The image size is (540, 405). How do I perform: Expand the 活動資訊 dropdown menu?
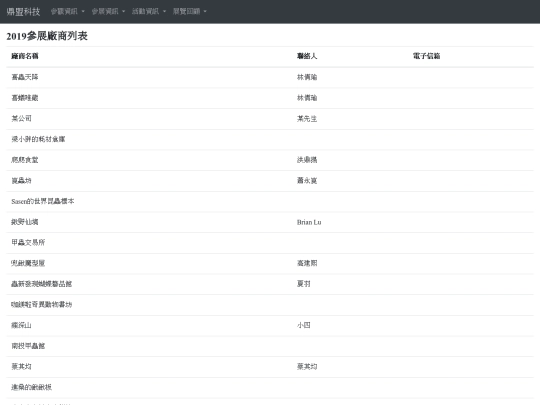149,11
